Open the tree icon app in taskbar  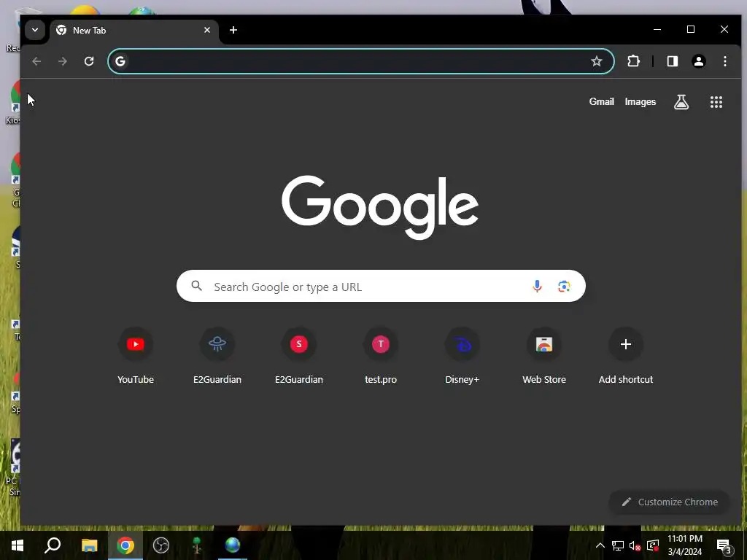pyautogui.click(x=197, y=545)
